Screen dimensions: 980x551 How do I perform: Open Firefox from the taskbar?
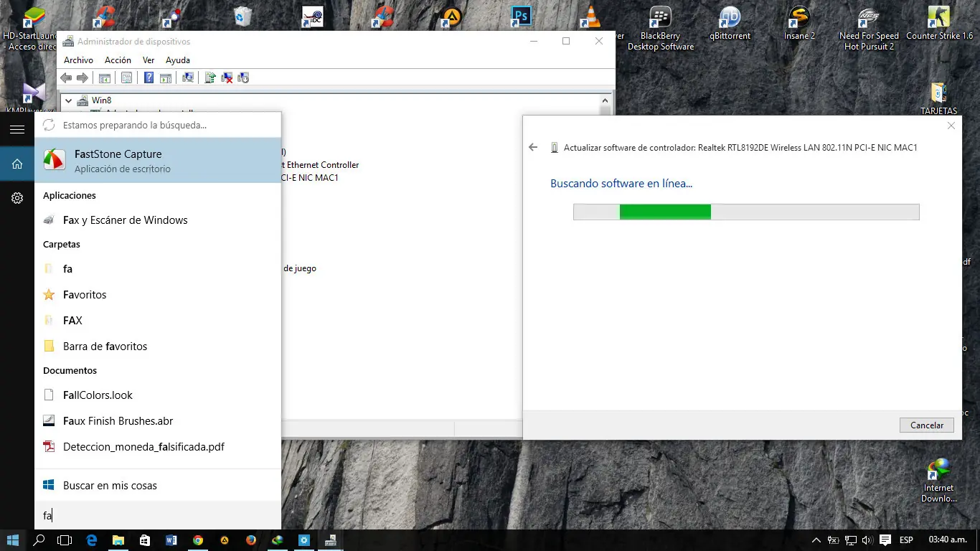[x=251, y=540]
